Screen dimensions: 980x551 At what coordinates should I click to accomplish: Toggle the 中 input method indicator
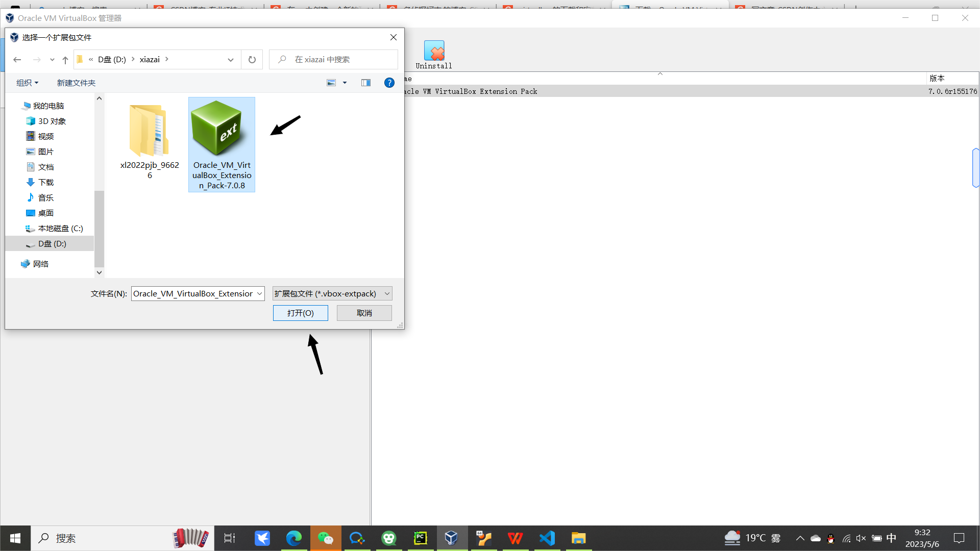(x=892, y=538)
